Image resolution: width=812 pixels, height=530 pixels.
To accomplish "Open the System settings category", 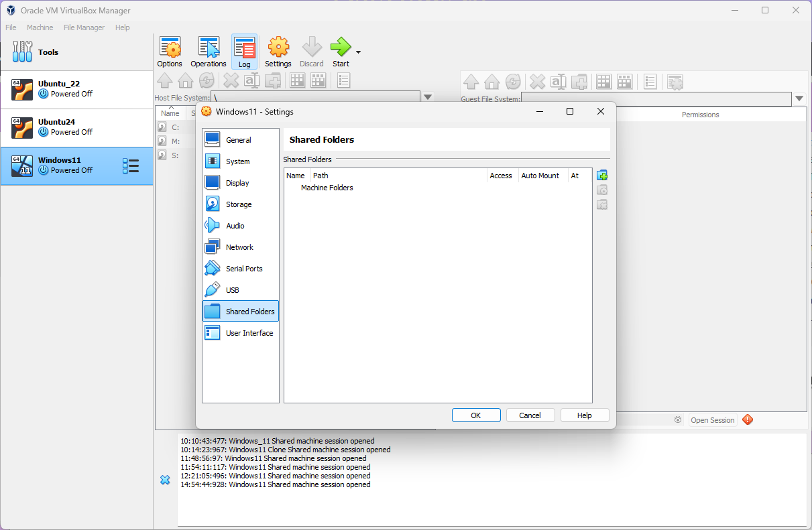I will (x=241, y=161).
